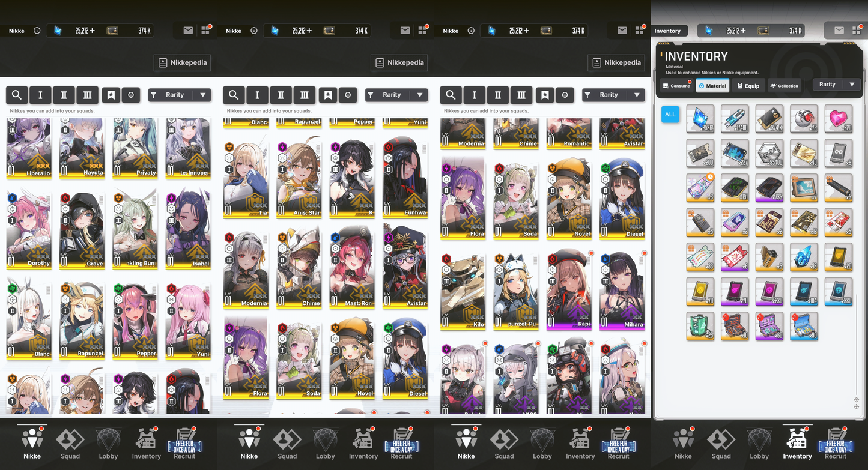Open search in the third Nikke panel
The height and width of the screenshot is (470, 868).
point(451,95)
